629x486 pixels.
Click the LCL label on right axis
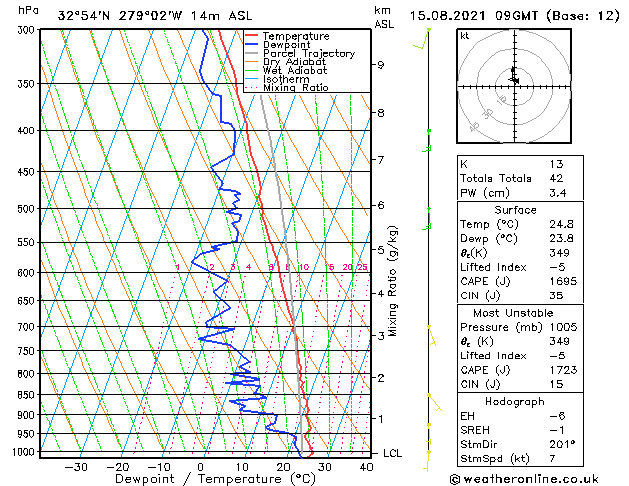394,453
